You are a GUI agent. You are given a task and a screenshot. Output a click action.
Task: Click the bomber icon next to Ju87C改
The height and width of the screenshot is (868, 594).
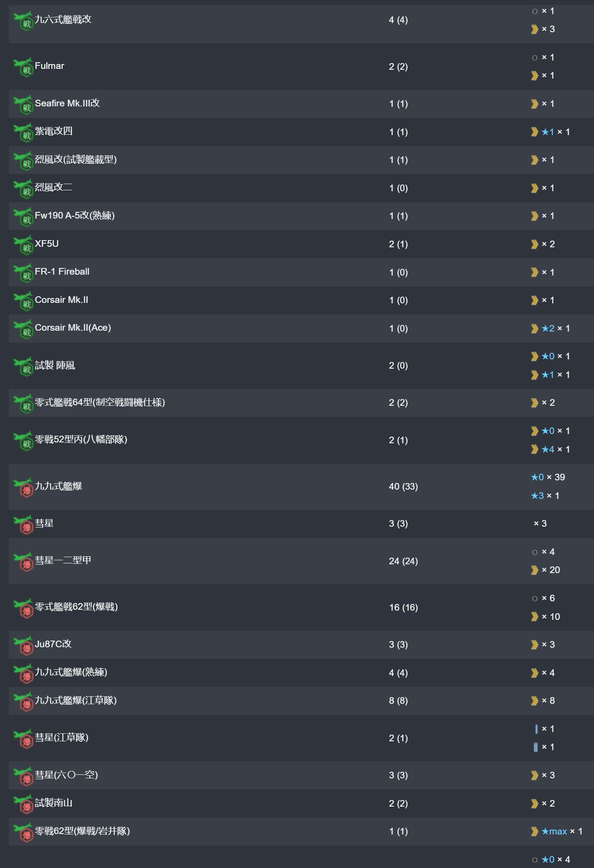(23, 645)
